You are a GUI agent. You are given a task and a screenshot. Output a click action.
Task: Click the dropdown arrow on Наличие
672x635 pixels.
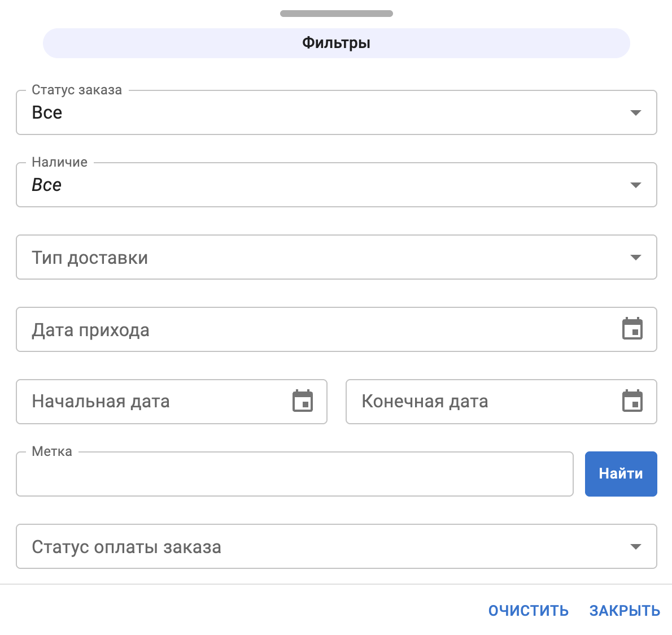pos(636,185)
